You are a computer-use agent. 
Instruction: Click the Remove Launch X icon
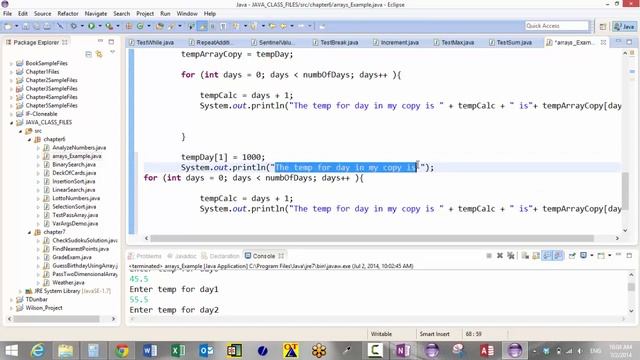(500, 256)
